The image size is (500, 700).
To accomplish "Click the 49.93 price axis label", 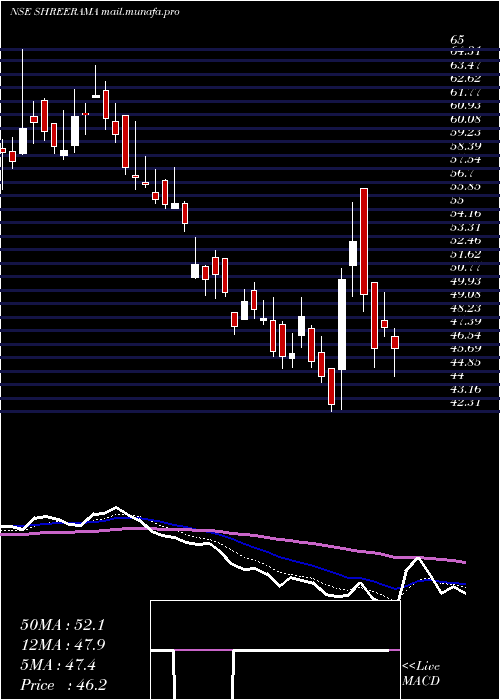I will [x=466, y=281].
